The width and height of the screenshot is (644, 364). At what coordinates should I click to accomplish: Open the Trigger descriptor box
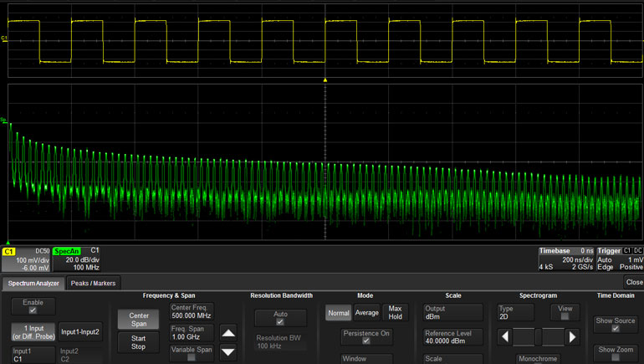pyautogui.click(x=620, y=259)
